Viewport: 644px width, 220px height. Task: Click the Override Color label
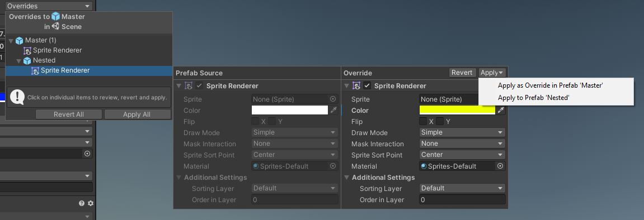(360, 110)
